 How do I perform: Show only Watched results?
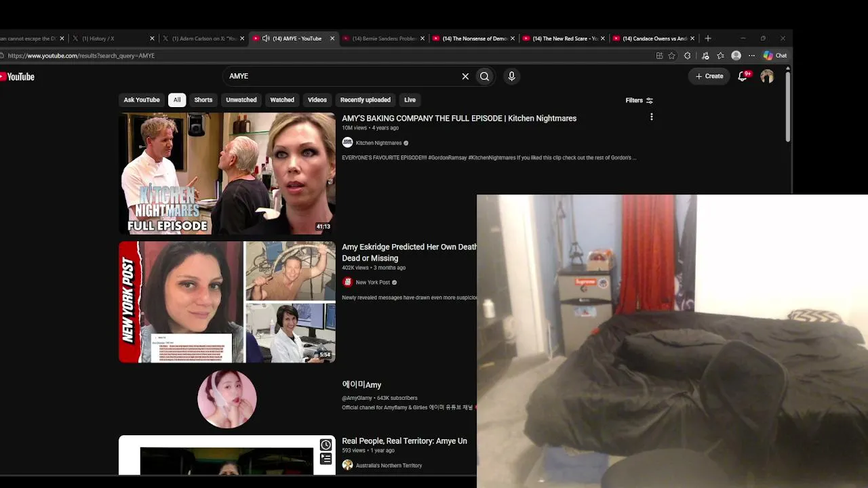pyautogui.click(x=282, y=100)
